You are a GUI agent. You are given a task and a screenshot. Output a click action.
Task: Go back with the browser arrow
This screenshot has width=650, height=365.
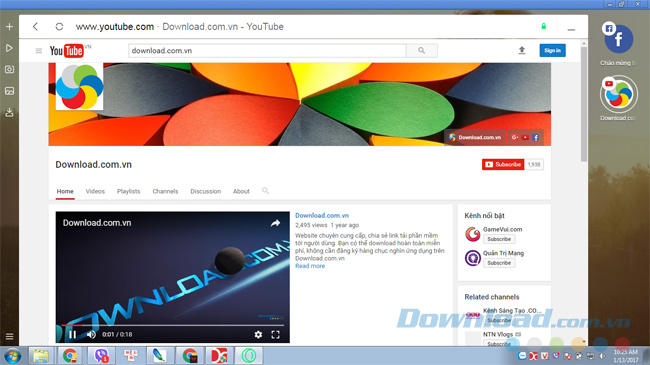[36, 27]
